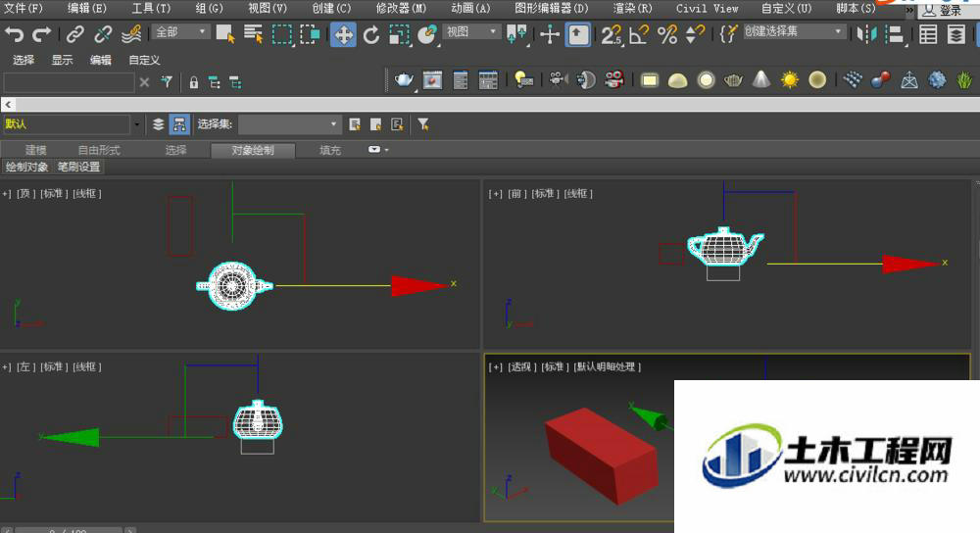Open Select by Name list icon
This screenshot has height=533, width=980.
point(253,34)
